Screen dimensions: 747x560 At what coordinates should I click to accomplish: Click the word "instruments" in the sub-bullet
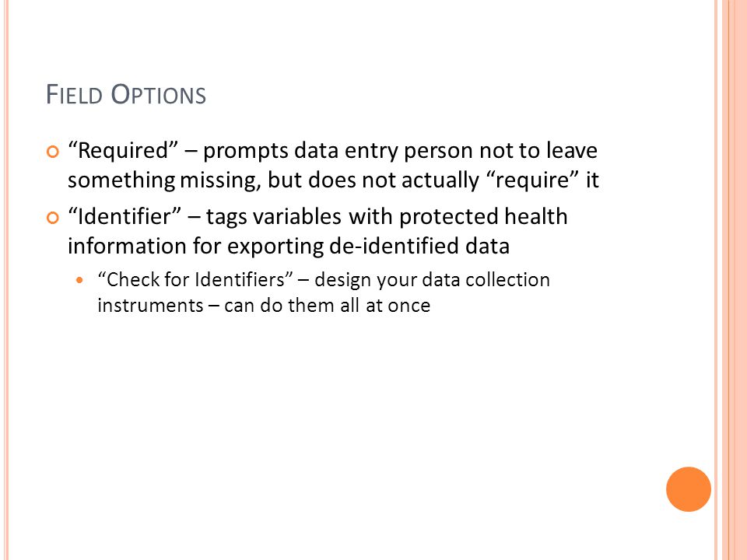point(150,305)
